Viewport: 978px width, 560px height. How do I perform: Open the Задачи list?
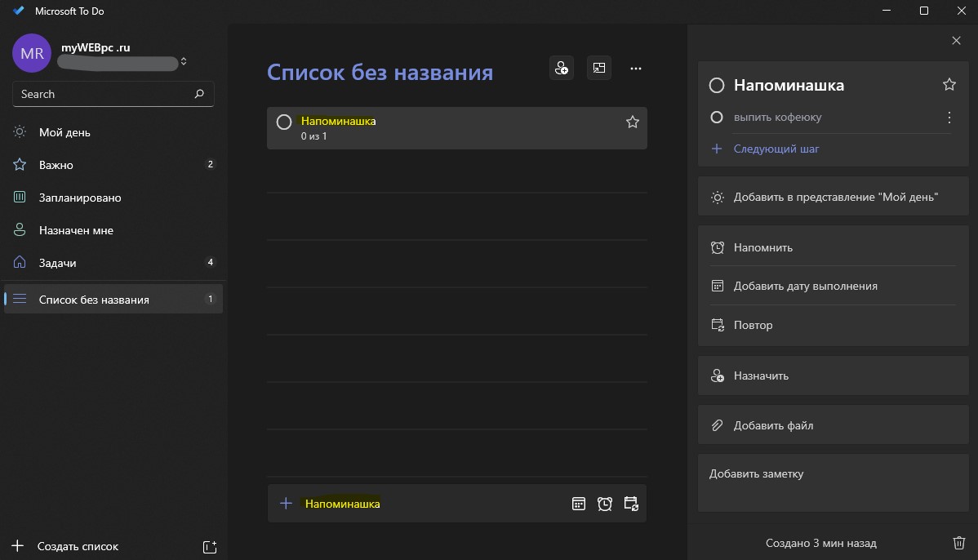[x=113, y=263]
